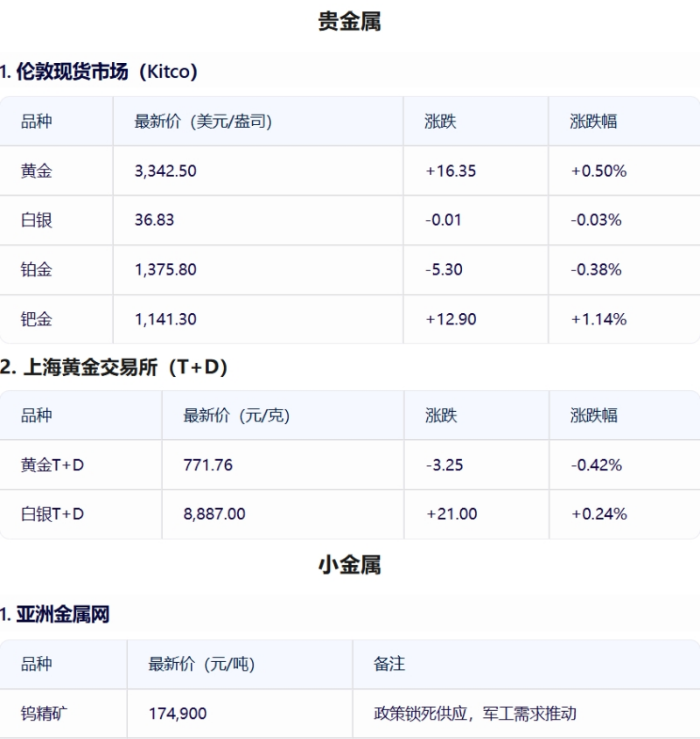Click the 小金属 section heading
Viewport: 700px width, 739px height.
[x=349, y=565]
